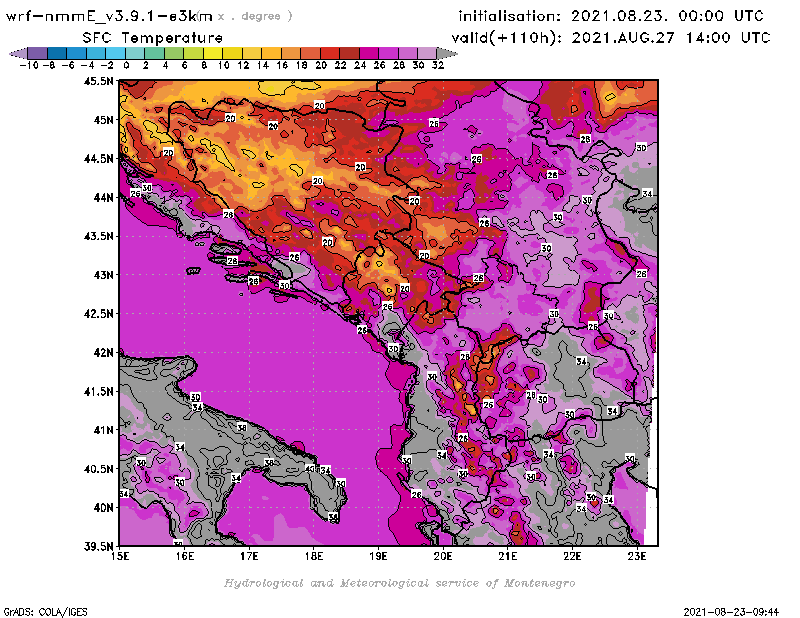The width and height of the screenshot is (800, 618).
Task: Pick the yellow swatch between 8 and 10
Action: [213, 53]
